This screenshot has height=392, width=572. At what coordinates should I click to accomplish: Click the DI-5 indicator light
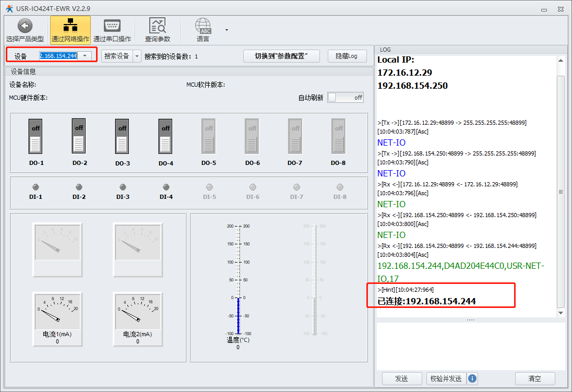coord(209,187)
